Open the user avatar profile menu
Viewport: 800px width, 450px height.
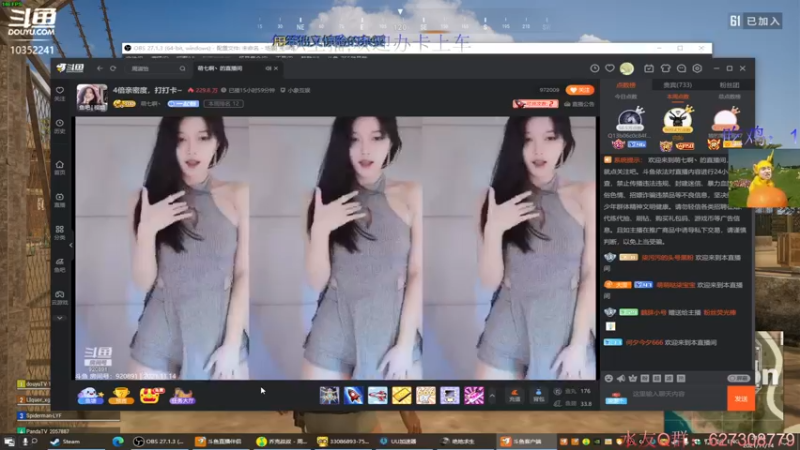pos(627,68)
